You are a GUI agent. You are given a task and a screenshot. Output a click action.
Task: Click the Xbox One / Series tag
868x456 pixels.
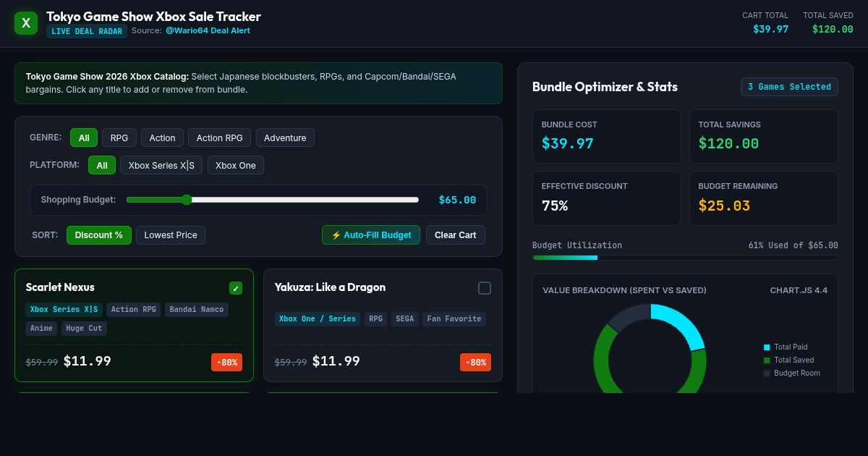point(318,319)
